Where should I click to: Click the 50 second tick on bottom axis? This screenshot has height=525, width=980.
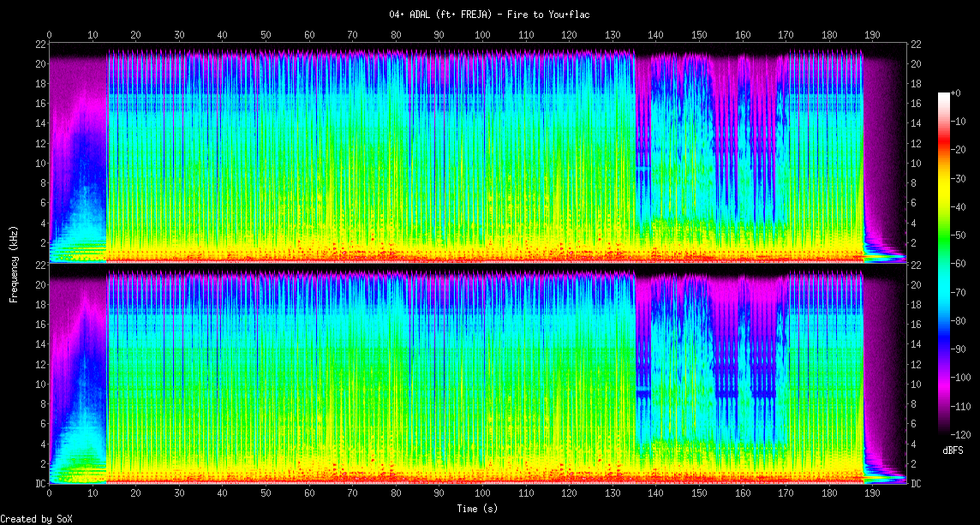(266, 494)
